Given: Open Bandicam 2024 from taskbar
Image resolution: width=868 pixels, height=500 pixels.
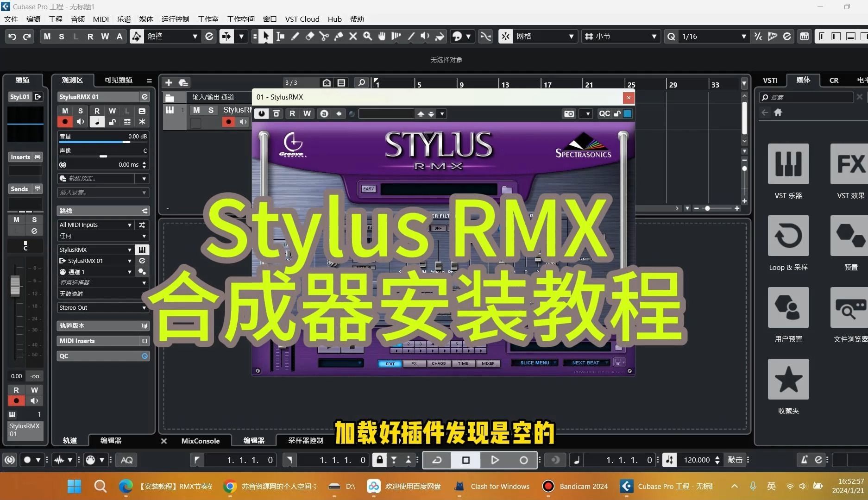Looking at the screenshot, I should (575, 486).
